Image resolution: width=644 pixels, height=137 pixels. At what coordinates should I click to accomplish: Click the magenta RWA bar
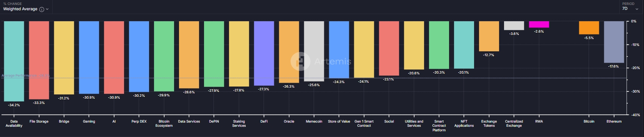pos(539,24)
